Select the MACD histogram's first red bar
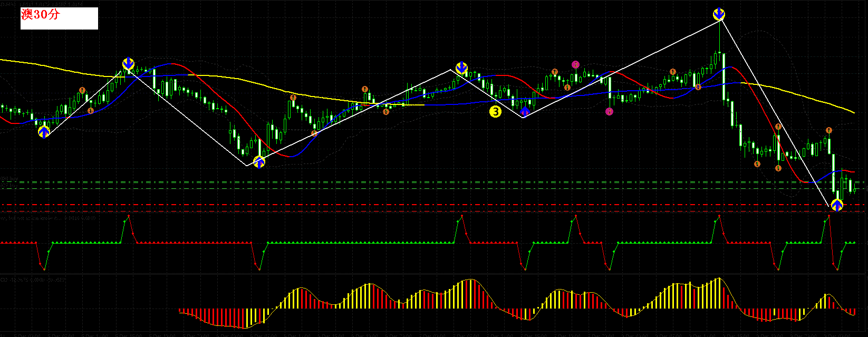Viewport: 868px width, 337px height. 180,311
